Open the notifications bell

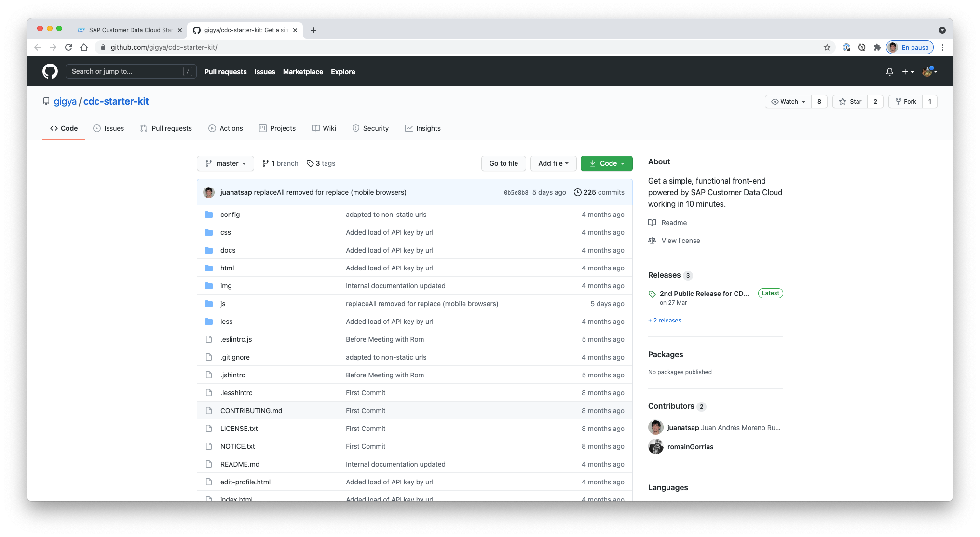click(890, 71)
